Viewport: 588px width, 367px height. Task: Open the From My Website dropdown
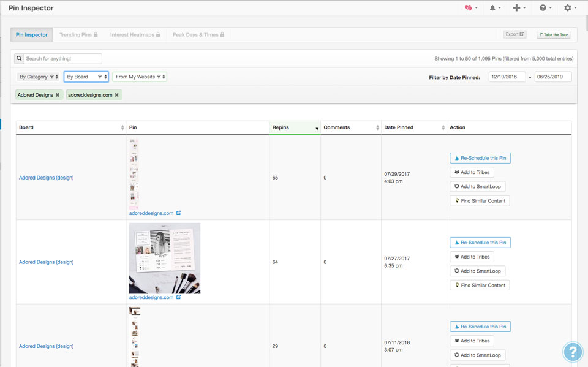click(x=140, y=77)
